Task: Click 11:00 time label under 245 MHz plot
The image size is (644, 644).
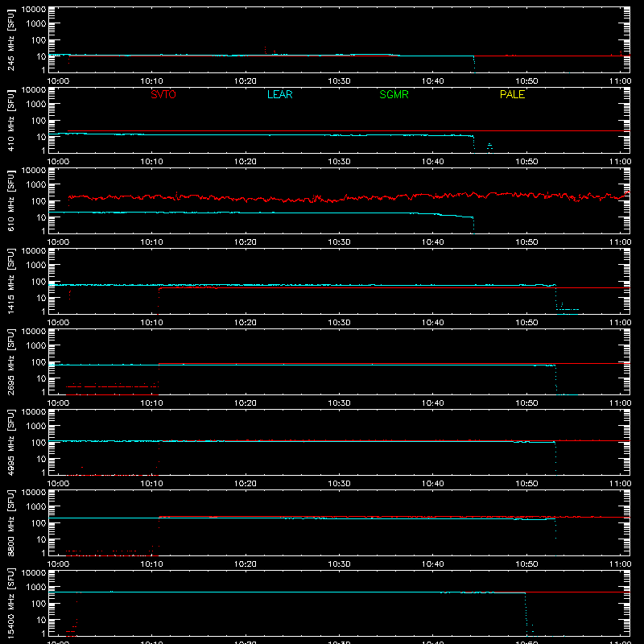Action: 620,81
